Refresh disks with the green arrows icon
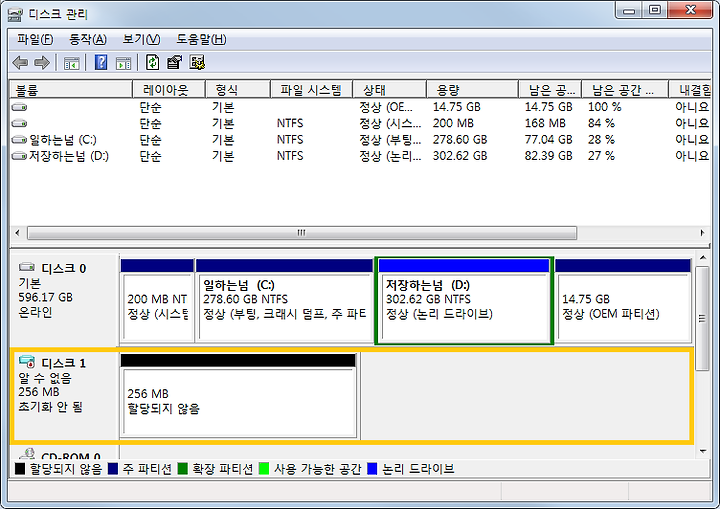 click(152, 62)
